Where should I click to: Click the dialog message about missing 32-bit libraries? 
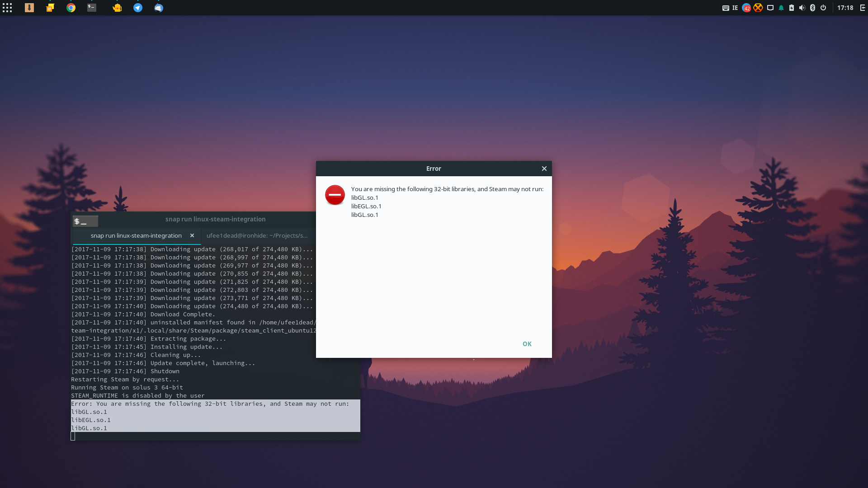click(x=447, y=189)
